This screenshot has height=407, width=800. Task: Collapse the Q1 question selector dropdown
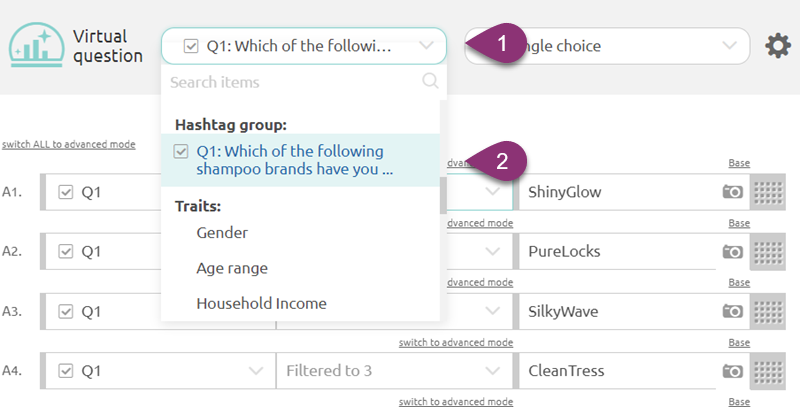pyautogui.click(x=428, y=46)
